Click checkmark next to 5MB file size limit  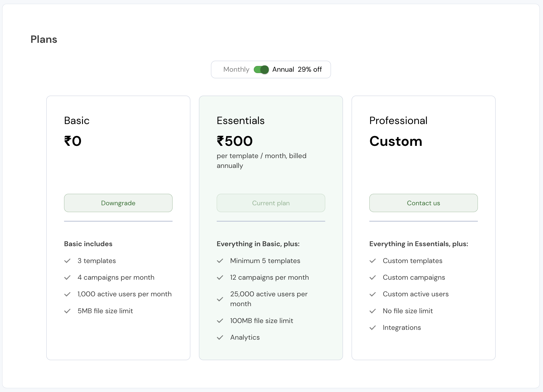[67, 311]
